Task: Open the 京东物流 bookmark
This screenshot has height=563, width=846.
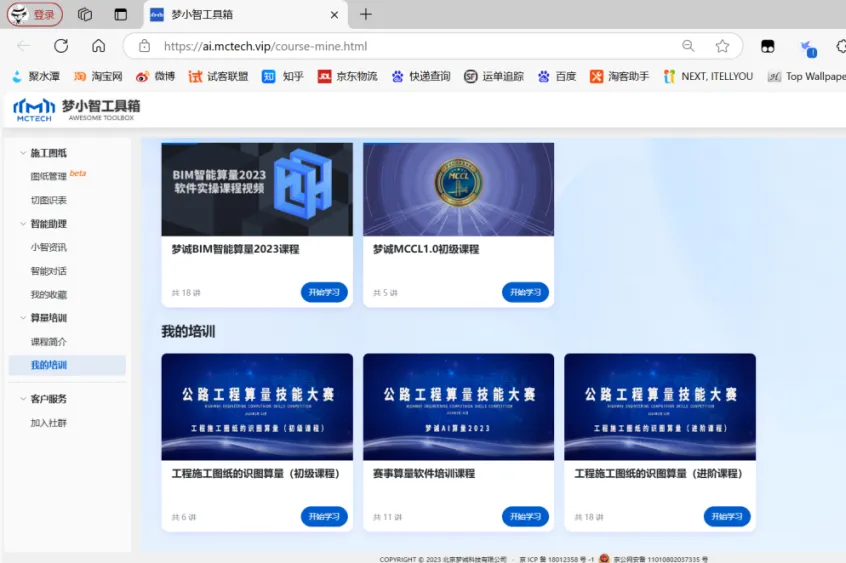Action: [x=347, y=77]
